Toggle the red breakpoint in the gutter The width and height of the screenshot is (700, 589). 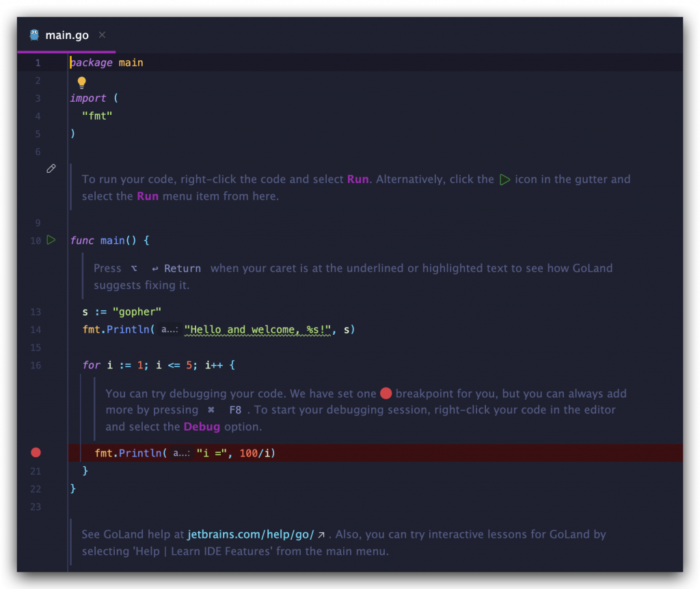point(36,452)
